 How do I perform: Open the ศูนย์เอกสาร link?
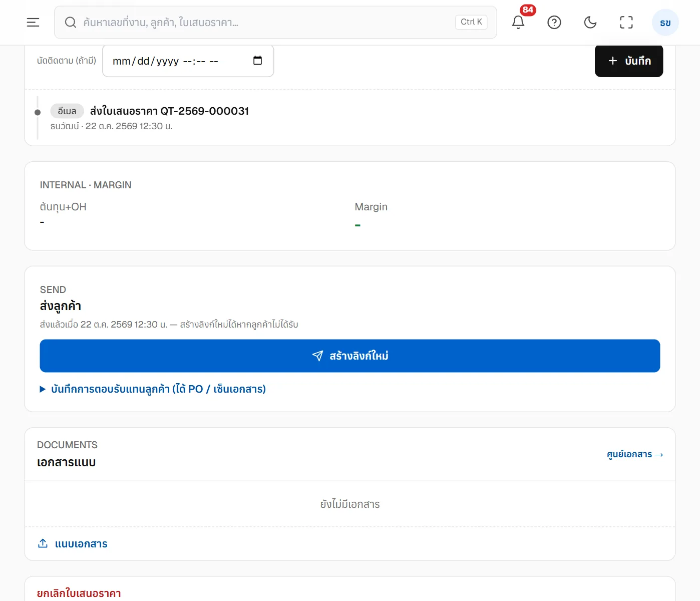point(635,454)
